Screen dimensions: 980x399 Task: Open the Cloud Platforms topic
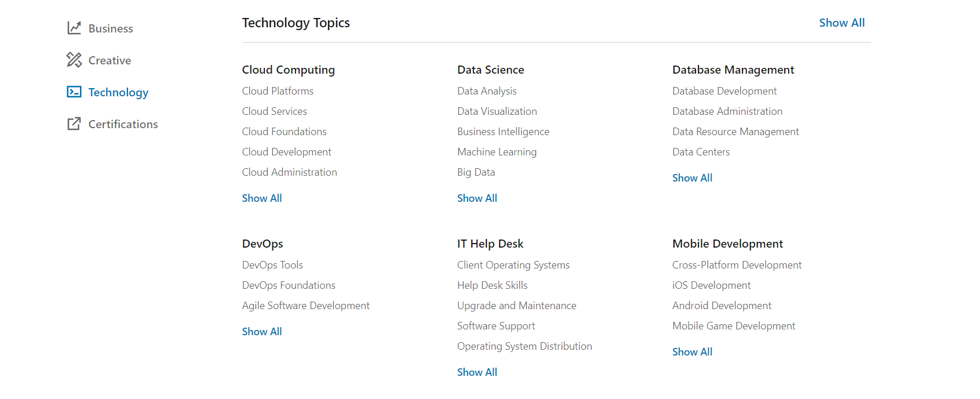[x=278, y=91]
